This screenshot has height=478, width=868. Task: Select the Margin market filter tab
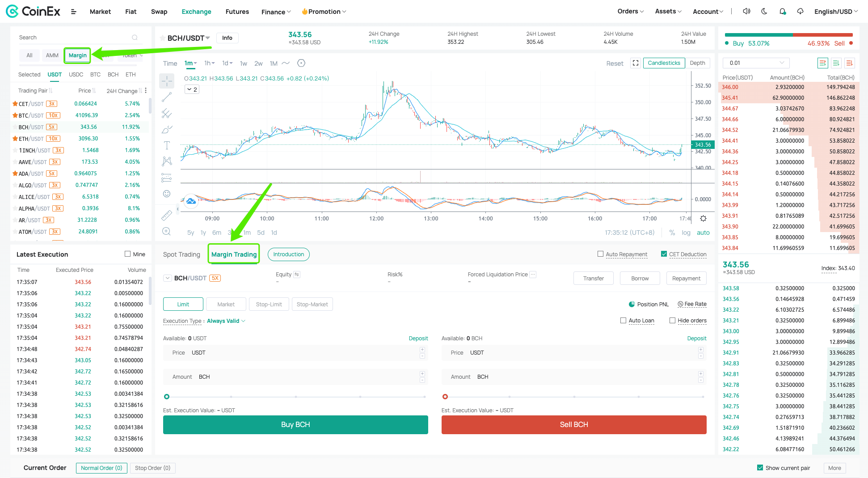(x=77, y=55)
